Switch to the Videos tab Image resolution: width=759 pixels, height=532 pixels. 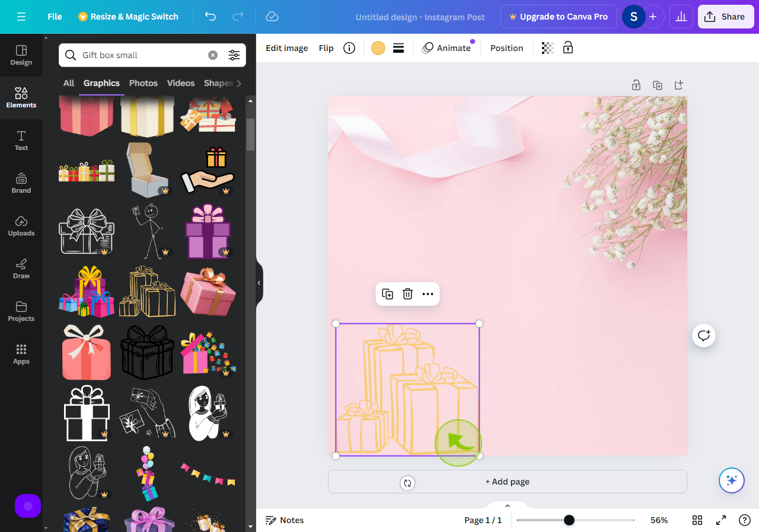tap(181, 83)
